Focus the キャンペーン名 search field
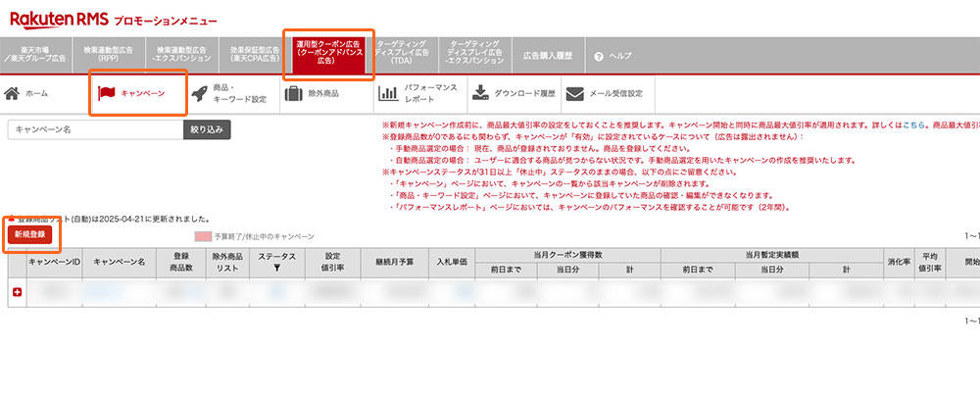 pyautogui.click(x=96, y=129)
